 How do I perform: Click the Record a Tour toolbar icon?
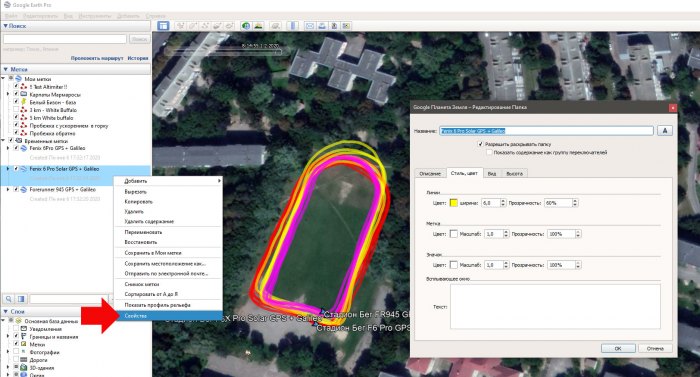point(229,26)
